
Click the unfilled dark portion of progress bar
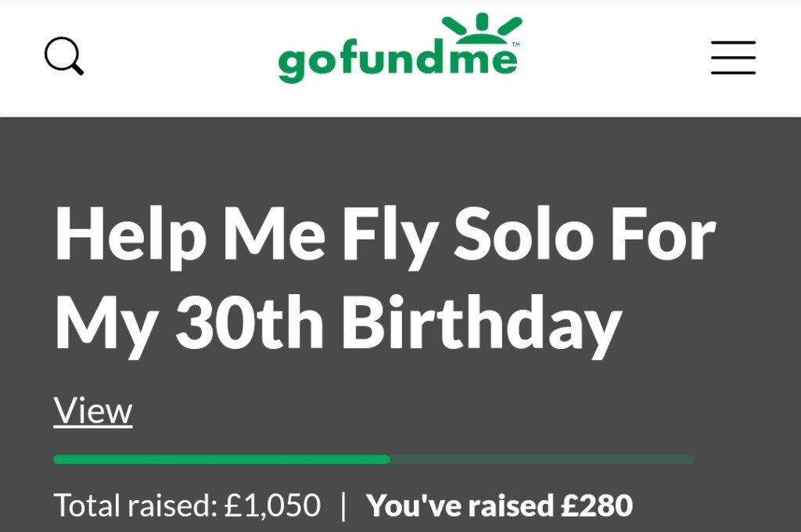(540, 459)
